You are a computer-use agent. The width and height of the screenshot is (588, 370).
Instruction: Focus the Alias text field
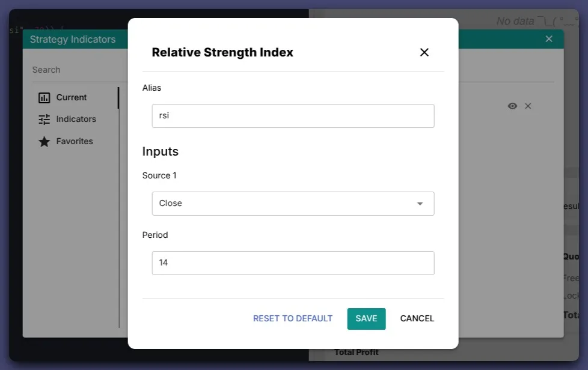pos(293,116)
